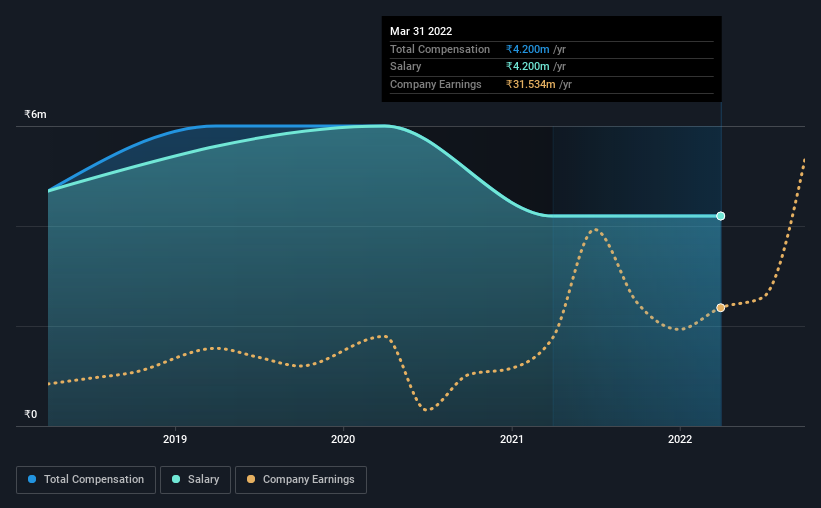Toggle the Salary legend button

(x=195, y=480)
